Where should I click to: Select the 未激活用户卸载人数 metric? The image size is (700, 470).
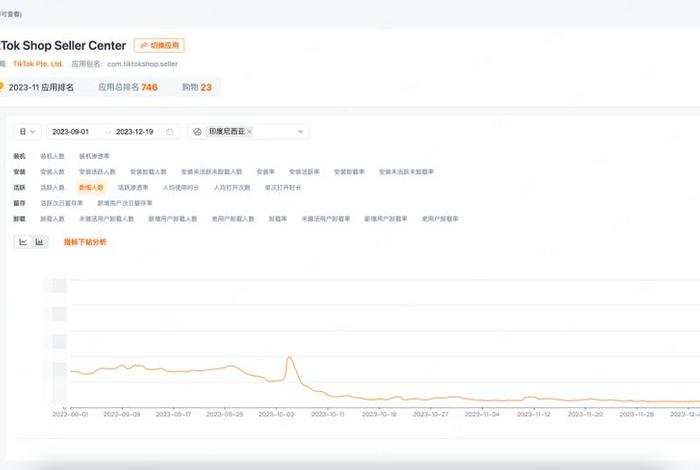click(x=107, y=219)
